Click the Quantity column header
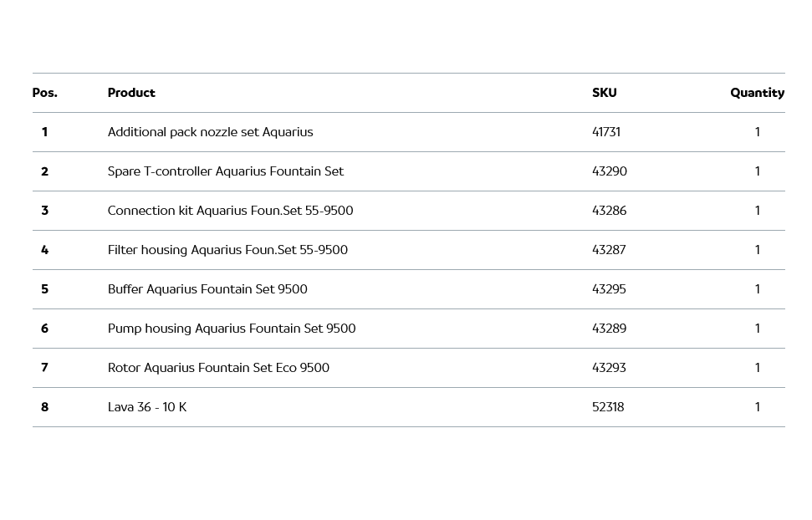The image size is (812, 520). (x=757, y=93)
